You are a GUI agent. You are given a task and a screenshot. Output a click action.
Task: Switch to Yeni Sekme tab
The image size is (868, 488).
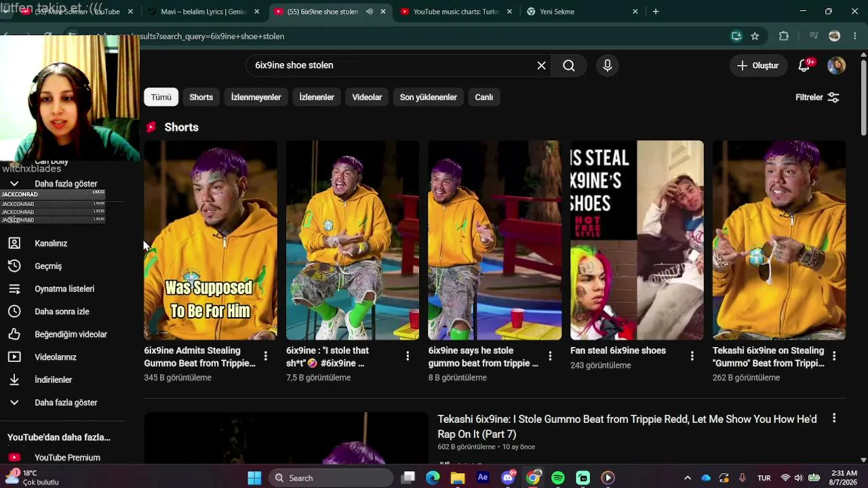click(557, 12)
